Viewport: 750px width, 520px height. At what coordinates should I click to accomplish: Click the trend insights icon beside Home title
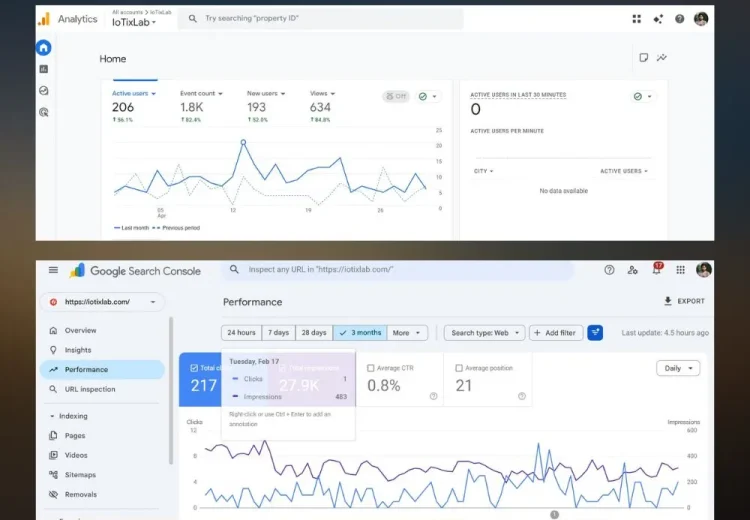tap(662, 57)
